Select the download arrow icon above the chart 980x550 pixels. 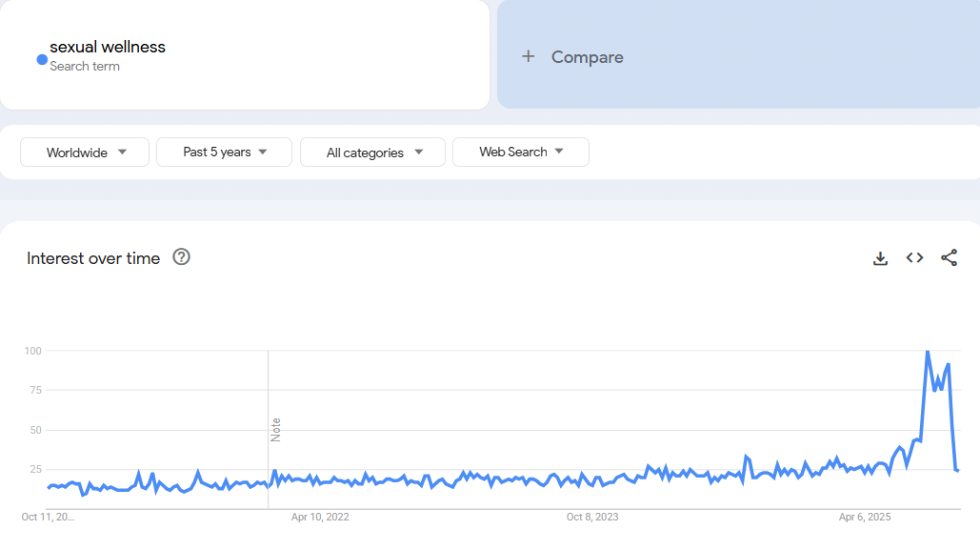(880, 257)
